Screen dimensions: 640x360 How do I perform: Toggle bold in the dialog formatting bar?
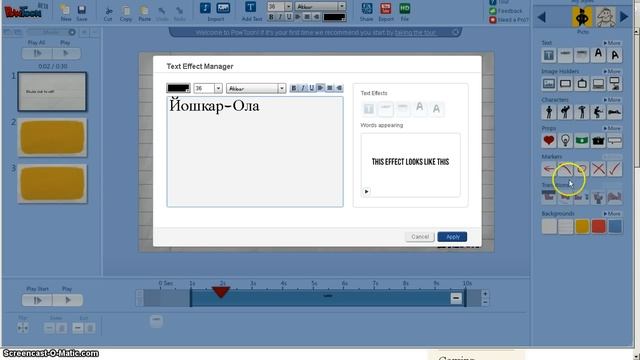[293, 88]
